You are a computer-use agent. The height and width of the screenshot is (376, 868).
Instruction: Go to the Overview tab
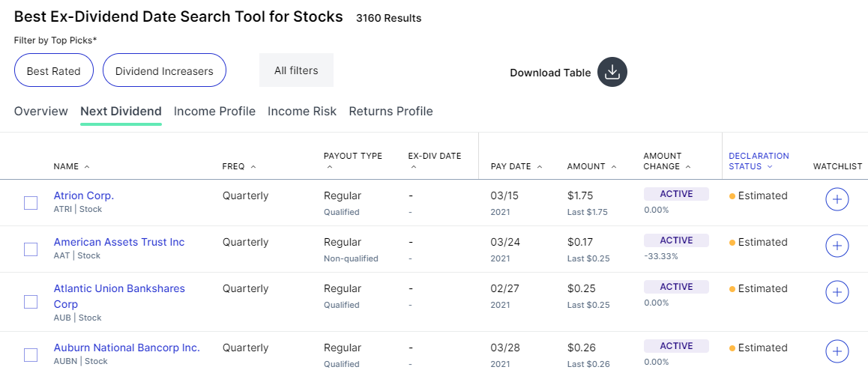tap(41, 112)
